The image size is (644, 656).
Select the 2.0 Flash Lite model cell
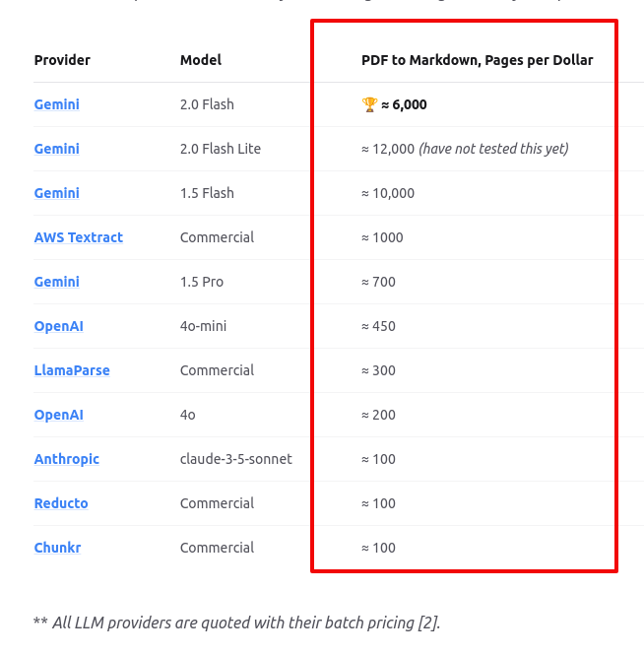(x=221, y=149)
